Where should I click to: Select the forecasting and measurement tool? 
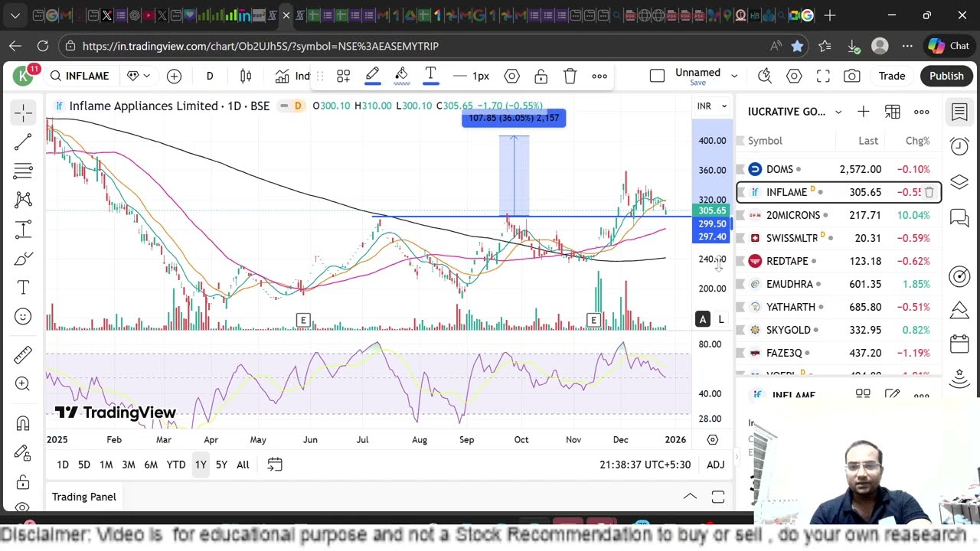pos(23,230)
